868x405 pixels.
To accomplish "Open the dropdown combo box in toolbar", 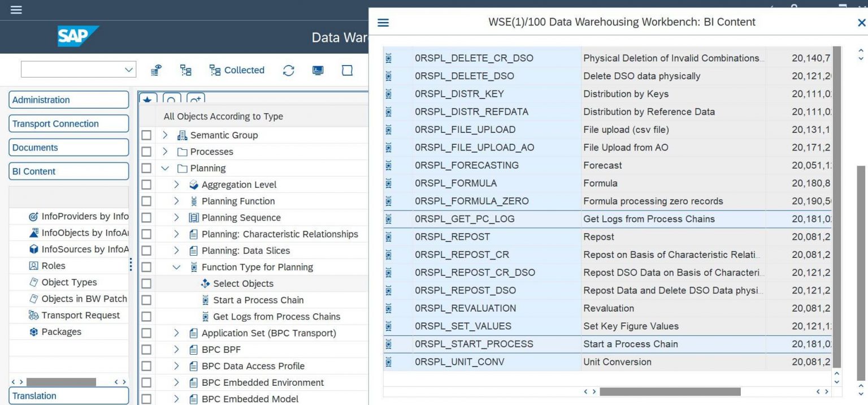I will click(x=79, y=70).
